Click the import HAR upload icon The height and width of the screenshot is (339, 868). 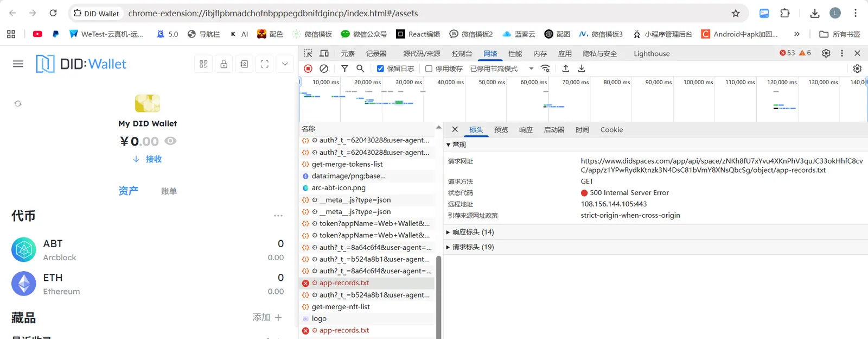[x=566, y=68]
